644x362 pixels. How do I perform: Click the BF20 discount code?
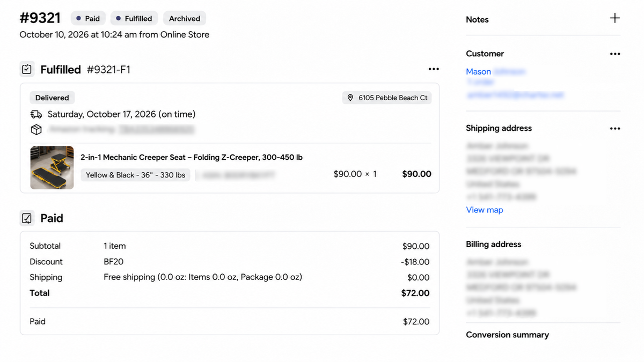[x=113, y=262]
